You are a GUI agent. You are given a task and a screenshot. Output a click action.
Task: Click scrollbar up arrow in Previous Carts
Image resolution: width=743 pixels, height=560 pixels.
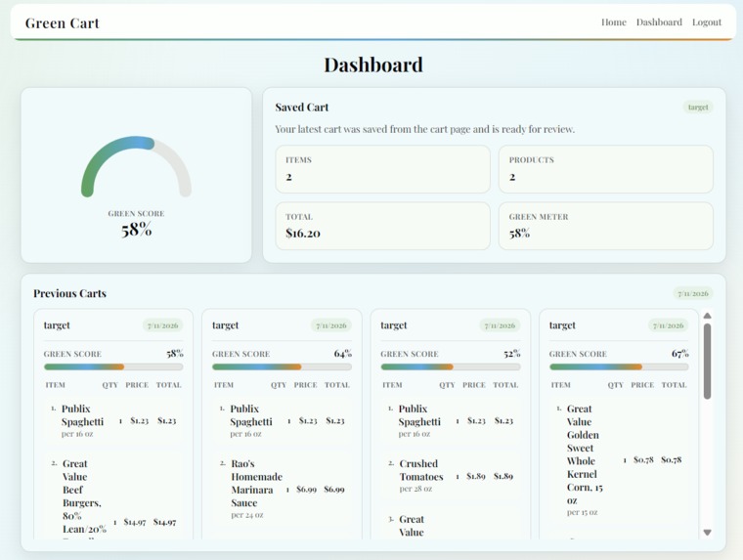[x=708, y=316]
